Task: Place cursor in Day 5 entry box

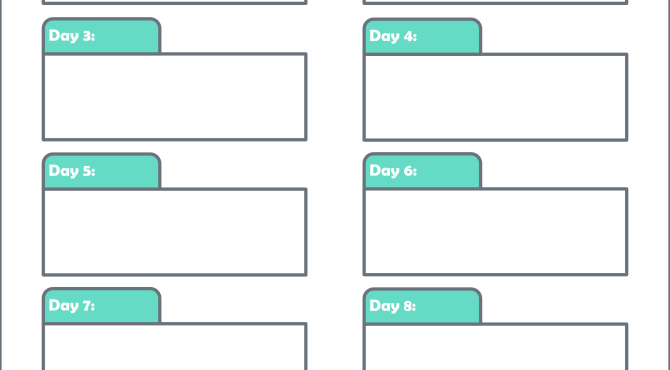Action: click(175, 232)
